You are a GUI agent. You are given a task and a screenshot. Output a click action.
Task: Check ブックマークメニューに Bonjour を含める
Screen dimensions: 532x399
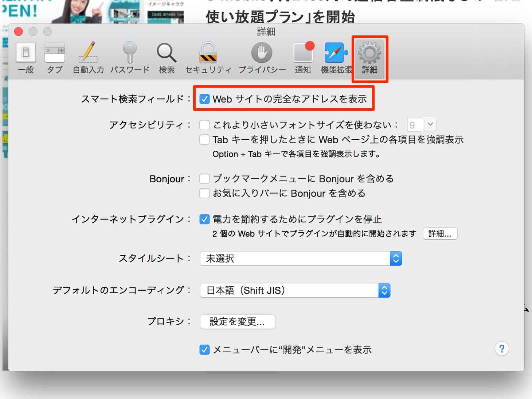pos(204,179)
